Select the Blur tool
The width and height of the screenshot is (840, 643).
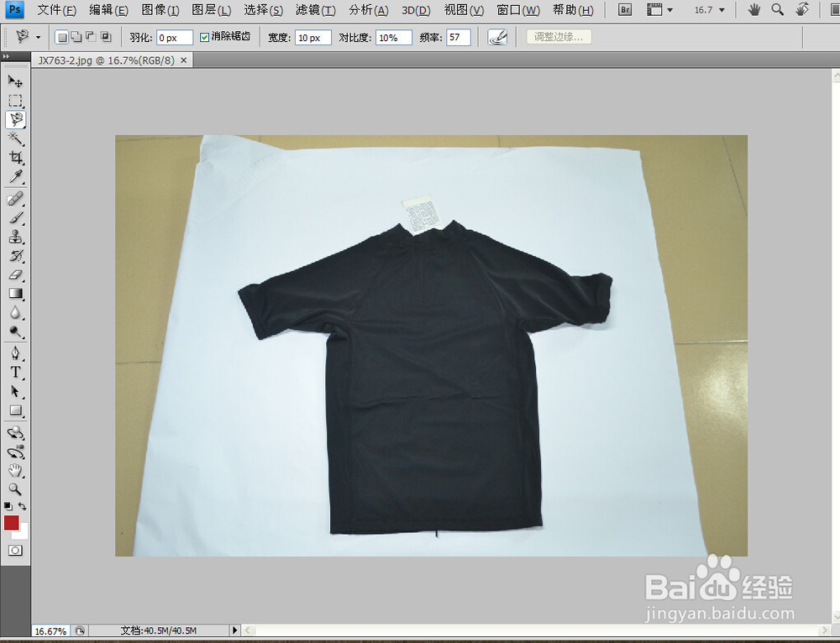[x=15, y=312]
